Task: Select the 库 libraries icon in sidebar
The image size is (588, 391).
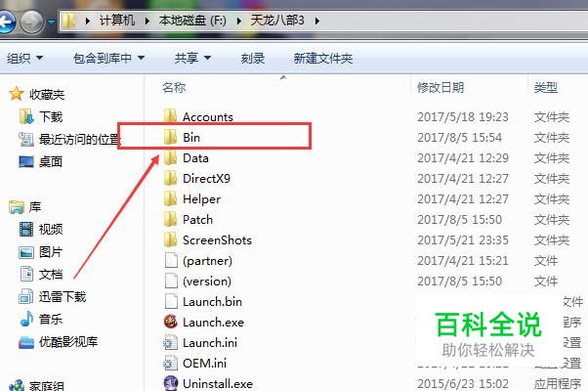Action: [x=17, y=206]
